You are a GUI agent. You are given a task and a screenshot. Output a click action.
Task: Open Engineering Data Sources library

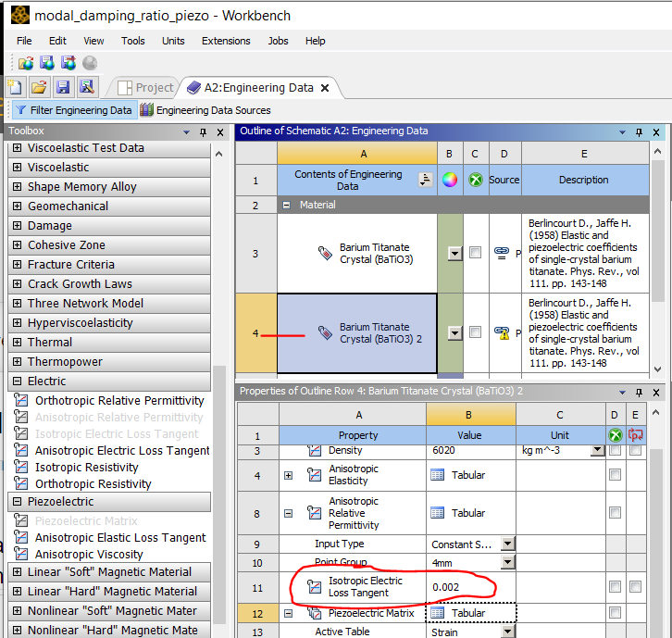pyautogui.click(x=205, y=110)
